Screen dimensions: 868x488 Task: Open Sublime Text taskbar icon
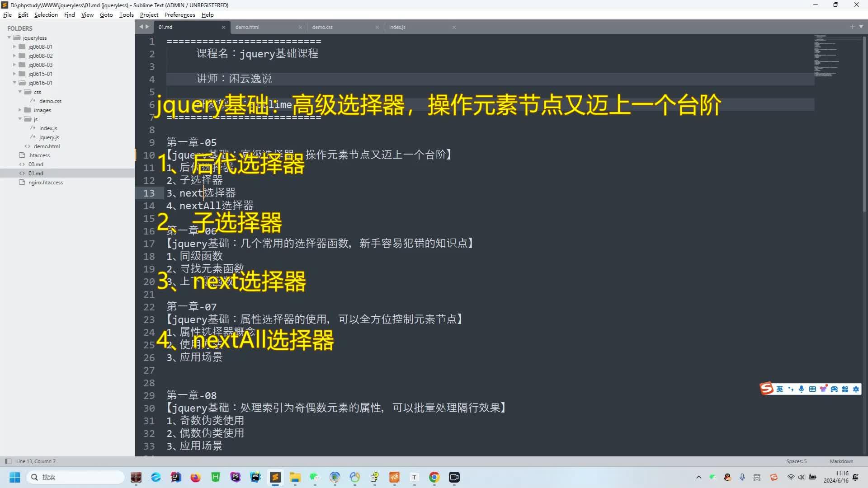tap(275, 477)
